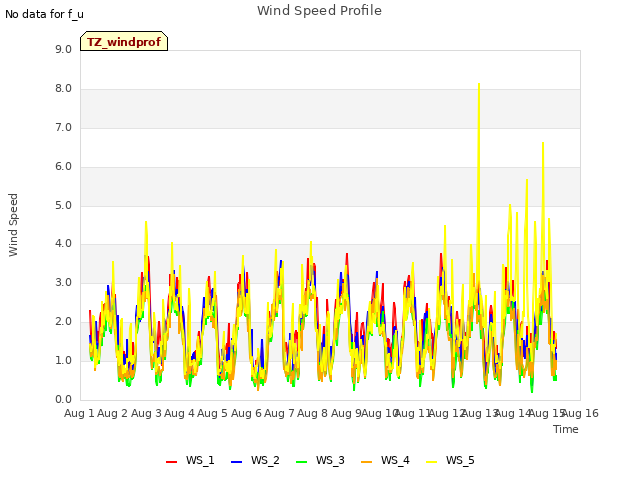Toggle the WS_3 series legend label
This screenshot has height=480, width=640.
pyautogui.click(x=330, y=460)
